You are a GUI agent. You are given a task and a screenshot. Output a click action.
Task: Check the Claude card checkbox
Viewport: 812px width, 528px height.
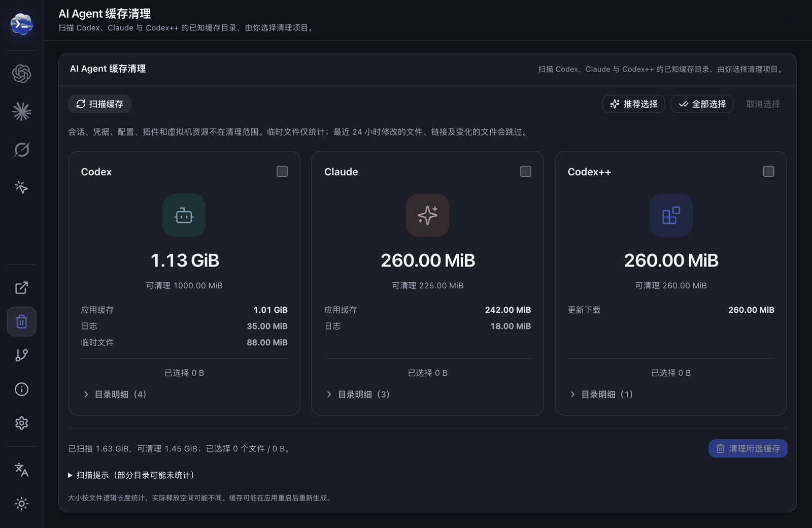click(526, 172)
